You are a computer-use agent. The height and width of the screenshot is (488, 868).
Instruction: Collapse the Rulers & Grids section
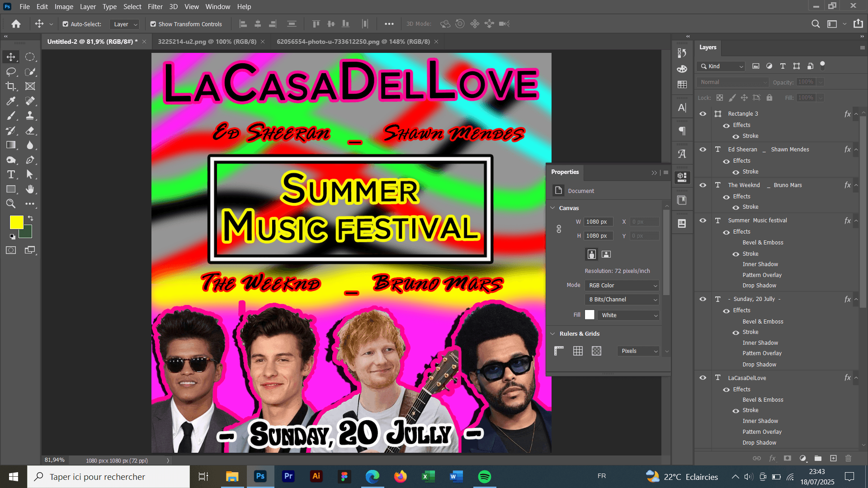(552, 334)
